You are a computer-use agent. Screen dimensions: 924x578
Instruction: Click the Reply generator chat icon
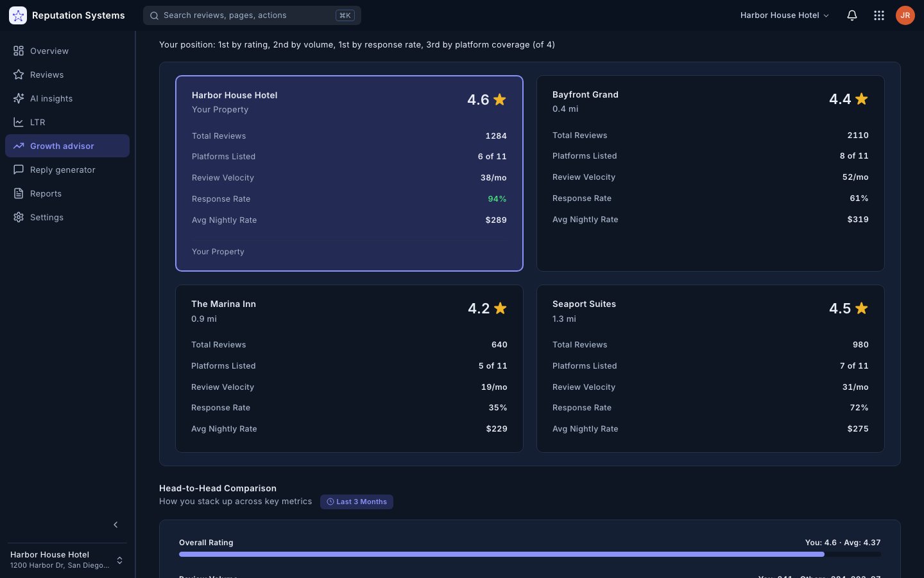point(19,170)
